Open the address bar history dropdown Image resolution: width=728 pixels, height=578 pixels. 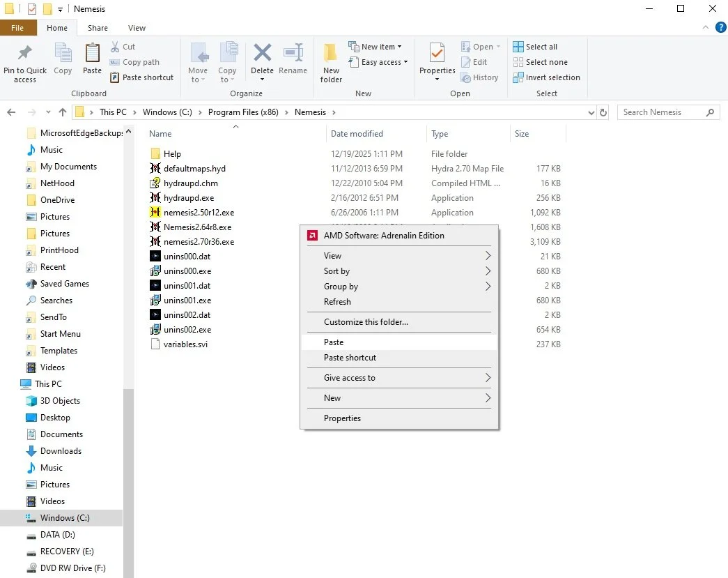[591, 112]
